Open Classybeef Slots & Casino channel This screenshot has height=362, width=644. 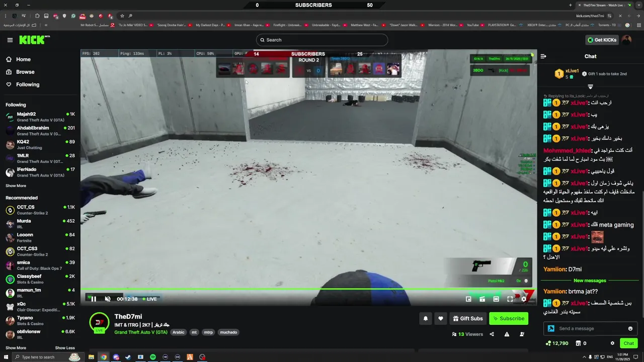click(40, 279)
